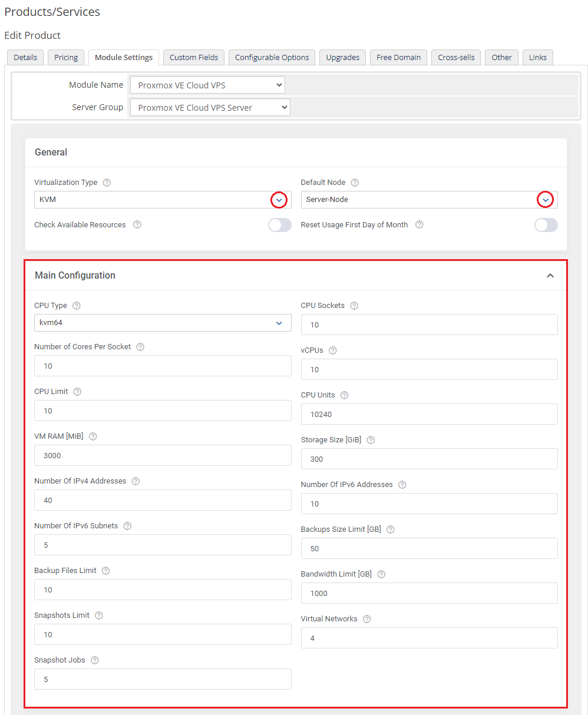Click Virtual Networks field showing 4
This screenshot has height=715, width=588.
tap(430, 638)
